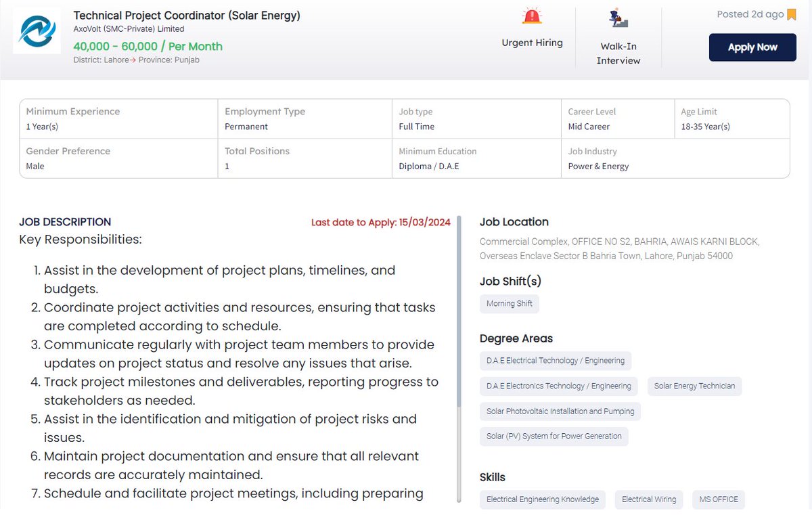812x515 pixels.
Task: Click the Gender Preference value Male
Action: (x=35, y=166)
